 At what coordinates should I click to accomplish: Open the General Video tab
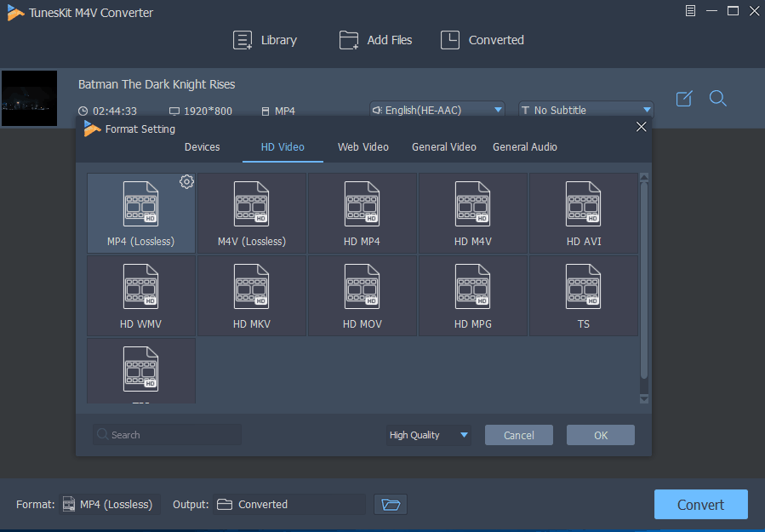tap(444, 147)
